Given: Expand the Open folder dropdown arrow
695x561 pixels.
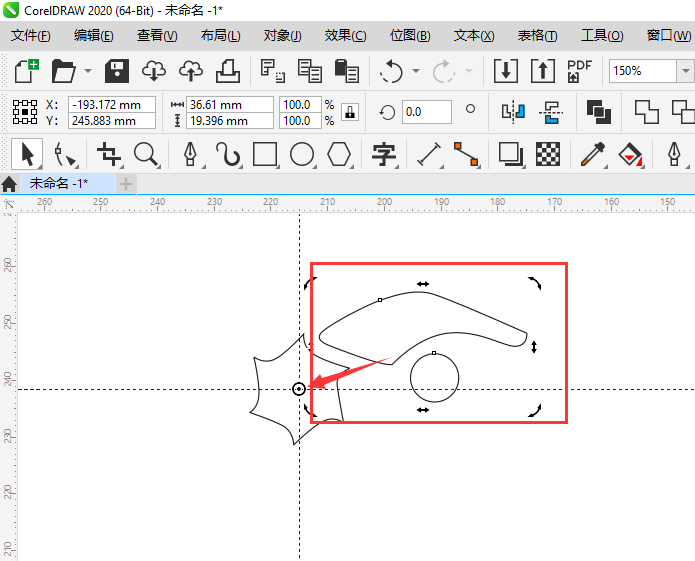Looking at the screenshot, I should coord(88,71).
